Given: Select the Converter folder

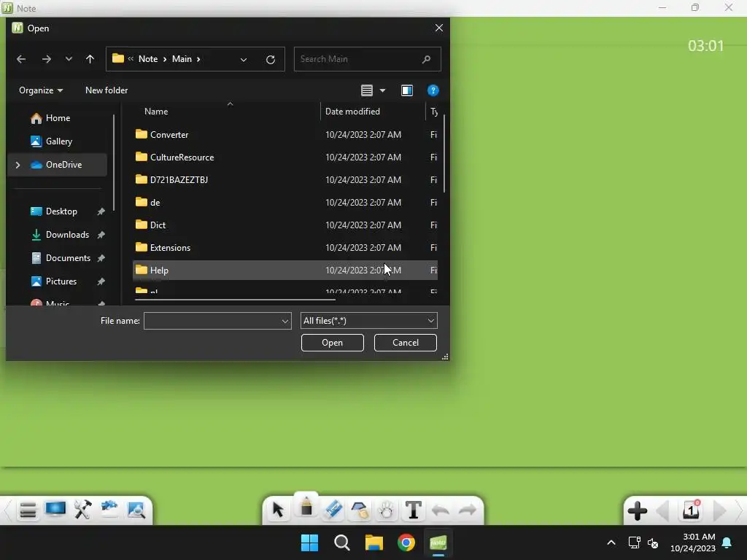Looking at the screenshot, I should [285, 135].
